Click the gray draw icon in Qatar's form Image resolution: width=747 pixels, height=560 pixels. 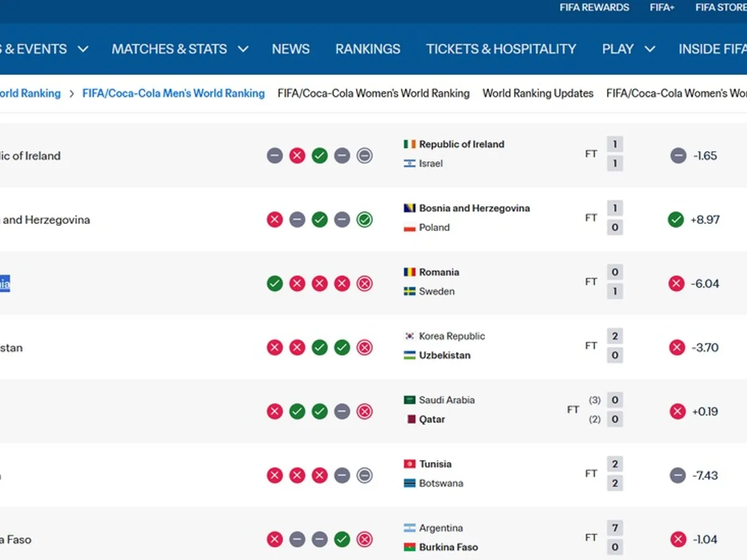pyautogui.click(x=342, y=411)
